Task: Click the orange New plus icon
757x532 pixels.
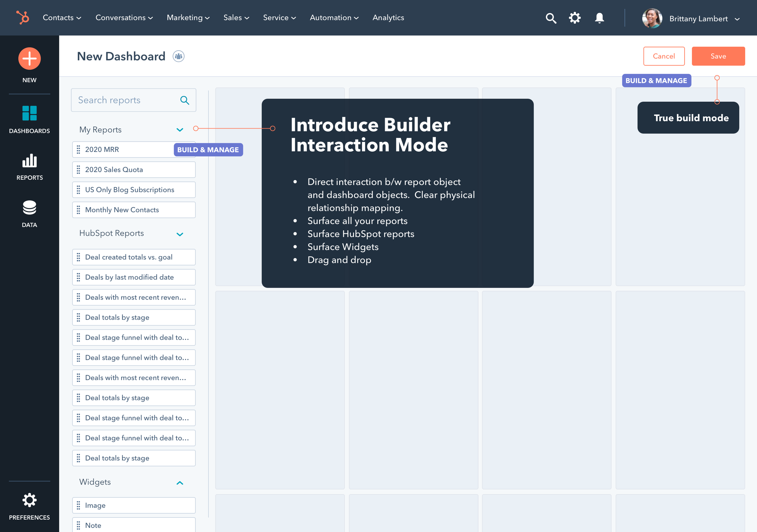Action: pyautogui.click(x=29, y=59)
